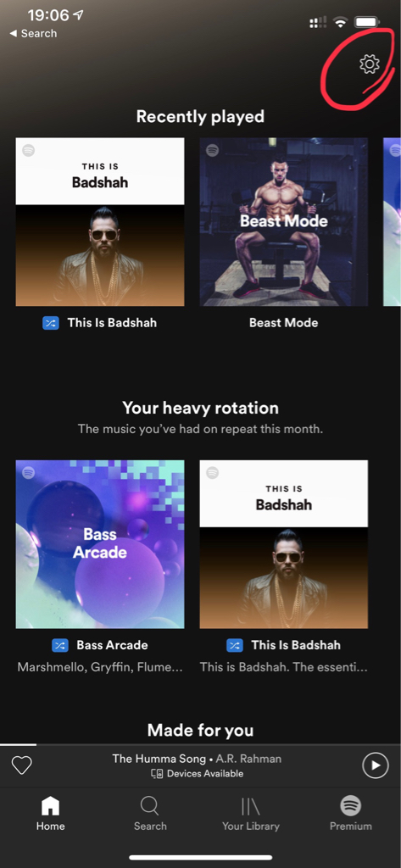This screenshot has width=401, height=868.
Task: Switch to the Search tab
Action: point(150,814)
